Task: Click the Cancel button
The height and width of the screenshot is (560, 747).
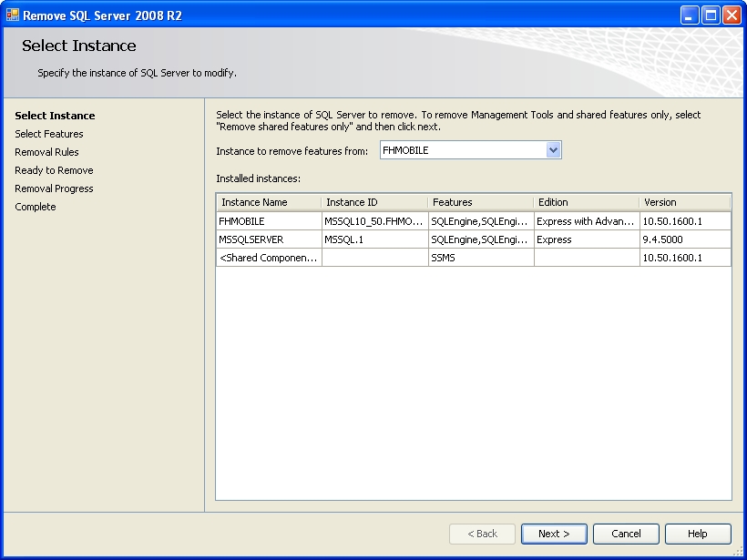Action: click(626, 534)
